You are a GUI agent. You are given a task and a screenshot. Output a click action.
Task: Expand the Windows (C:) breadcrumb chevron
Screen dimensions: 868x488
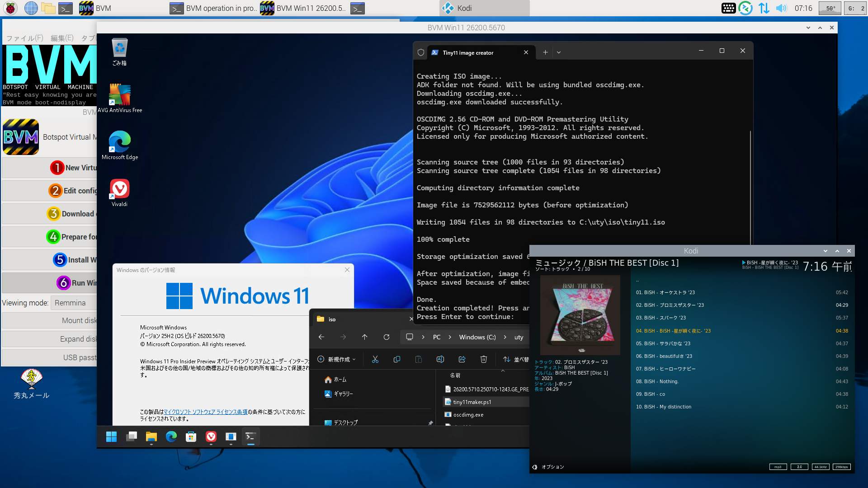505,337
